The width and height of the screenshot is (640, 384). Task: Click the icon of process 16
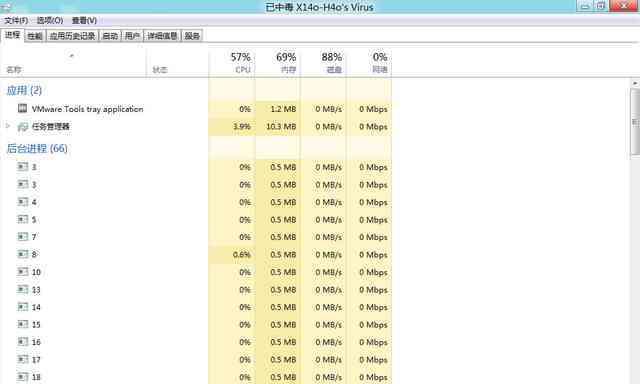click(x=22, y=342)
